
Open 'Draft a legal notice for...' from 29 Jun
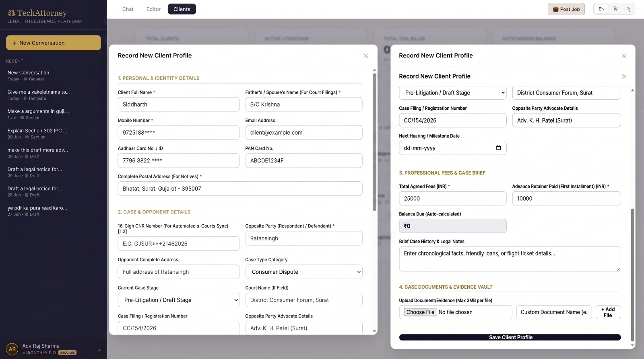(54, 172)
